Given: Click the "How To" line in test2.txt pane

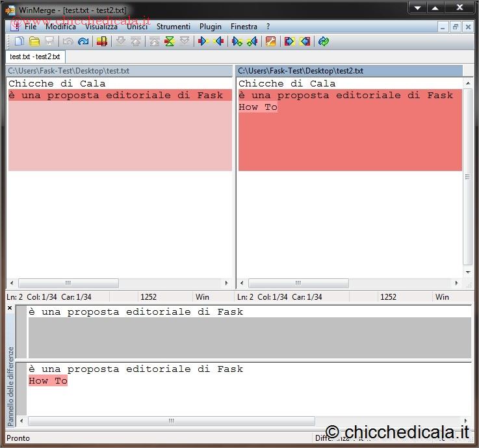Looking at the screenshot, I should [258, 107].
